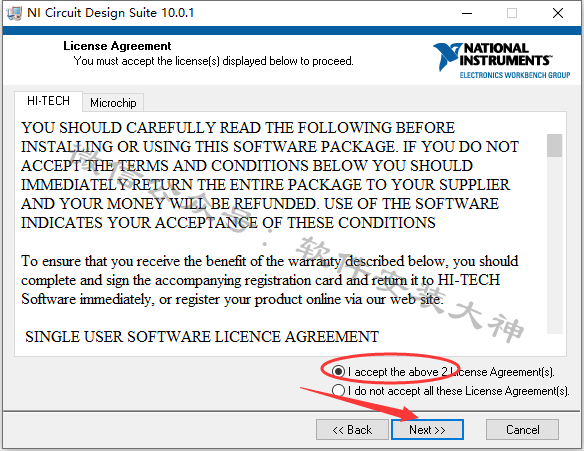This screenshot has width=584, height=451.
Task: Click 'You must accept the license(s)' subtitle
Action: pyautogui.click(x=213, y=61)
